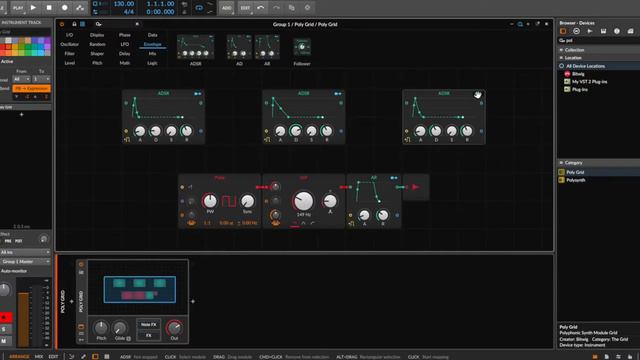The width and height of the screenshot is (640, 360).
Task: Open the Oscillator module category
Action: 70,44
